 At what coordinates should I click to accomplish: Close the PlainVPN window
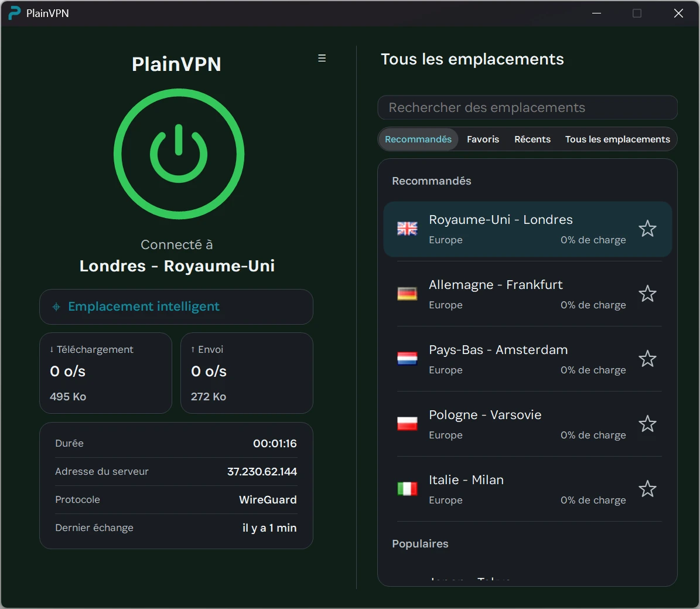(678, 13)
